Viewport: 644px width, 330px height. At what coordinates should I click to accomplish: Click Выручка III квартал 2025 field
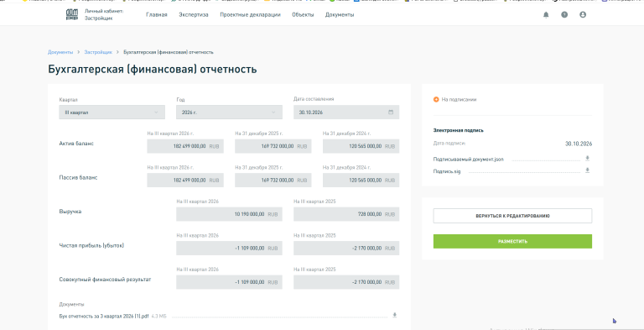pyautogui.click(x=346, y=214)
